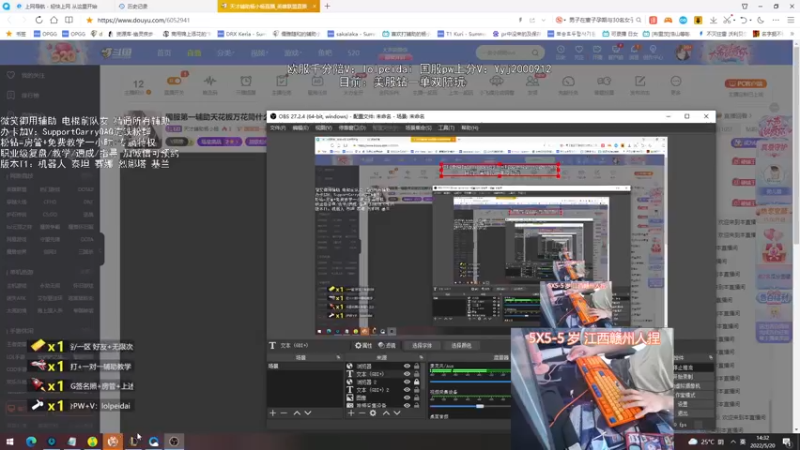This screenshot has height=450, width=800.
Task: Expand the 分类 dropdown in Douyu nav
Action: [x=225, y=53]
